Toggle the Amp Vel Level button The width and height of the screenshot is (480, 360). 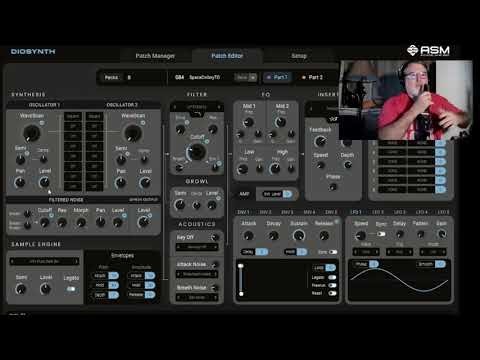pos(276,194)
